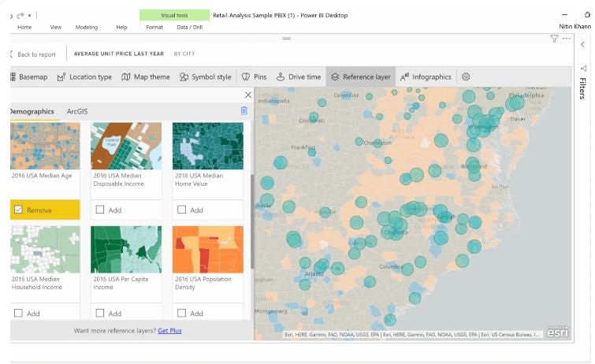Screen dimensions: 595x364
Task: Open the Format ribbon tab
Action: (154, 28)
